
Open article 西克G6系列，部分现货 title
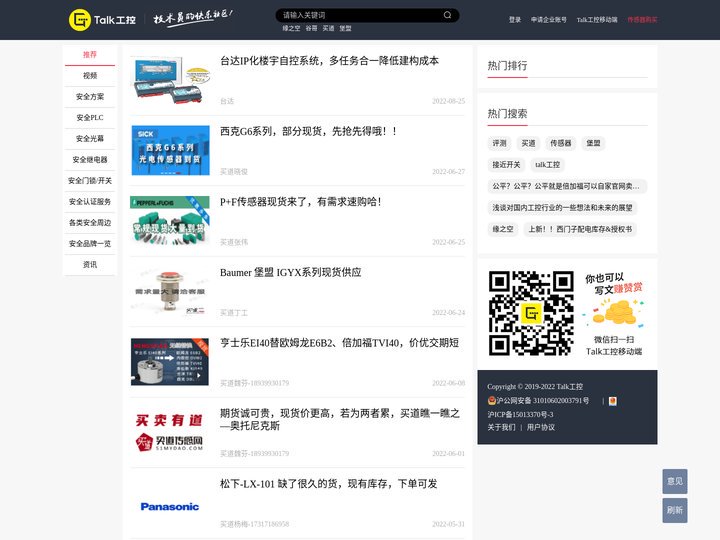tap(309, 132)
